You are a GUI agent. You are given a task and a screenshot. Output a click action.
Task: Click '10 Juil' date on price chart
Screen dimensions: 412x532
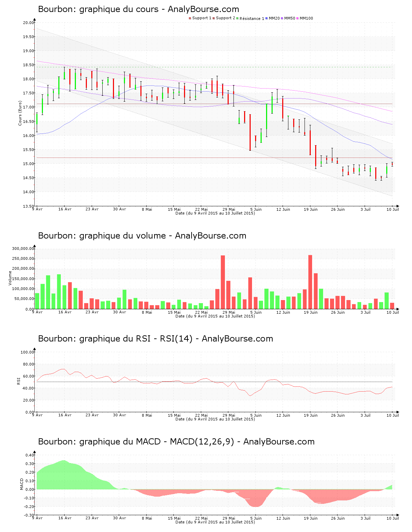393,209
